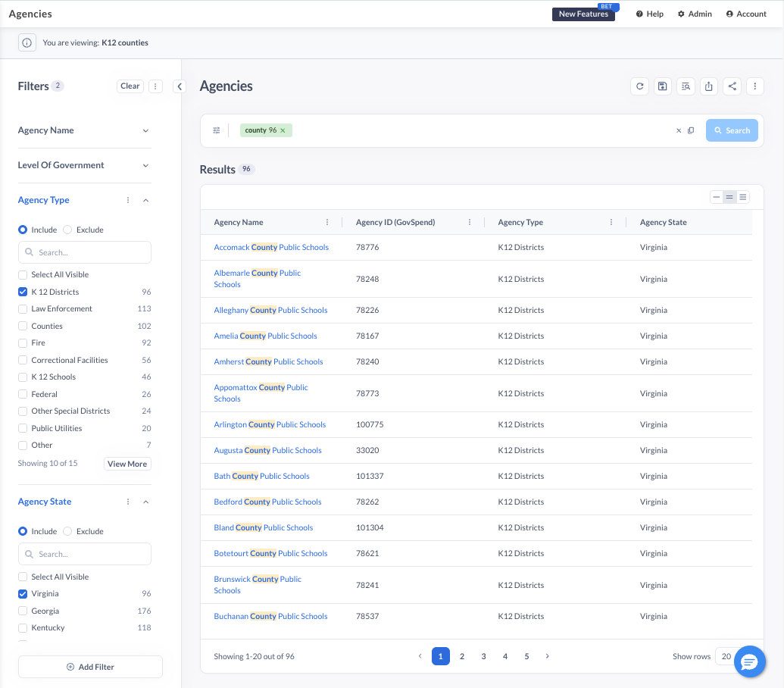Open the Help menu
784x688 pixels.
(x=649, y=14)
